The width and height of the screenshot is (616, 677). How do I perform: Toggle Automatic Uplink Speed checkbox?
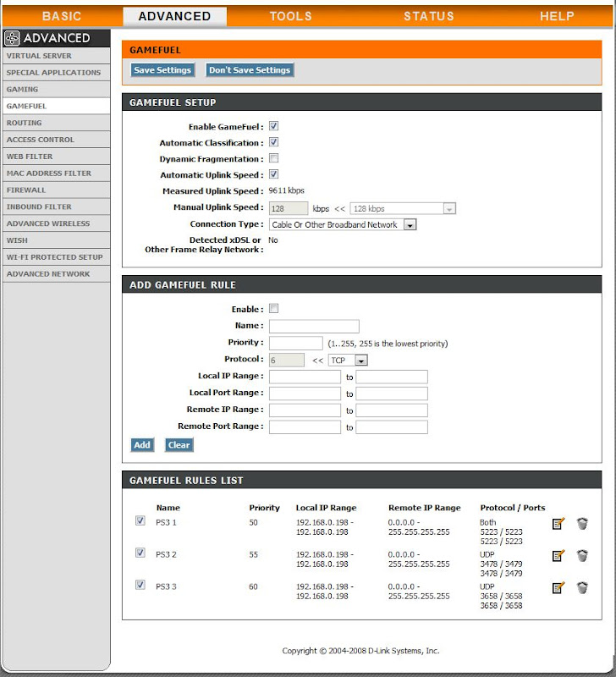[x=273, y=174]
